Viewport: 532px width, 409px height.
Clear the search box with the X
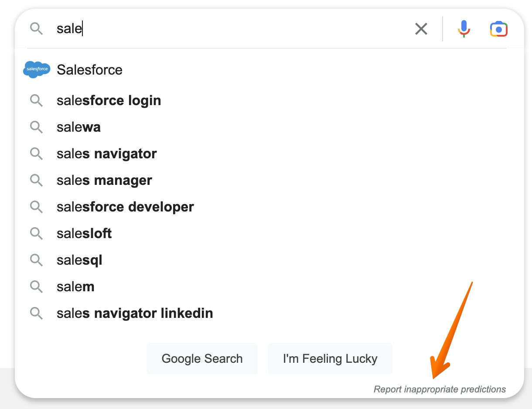point(421,29)
